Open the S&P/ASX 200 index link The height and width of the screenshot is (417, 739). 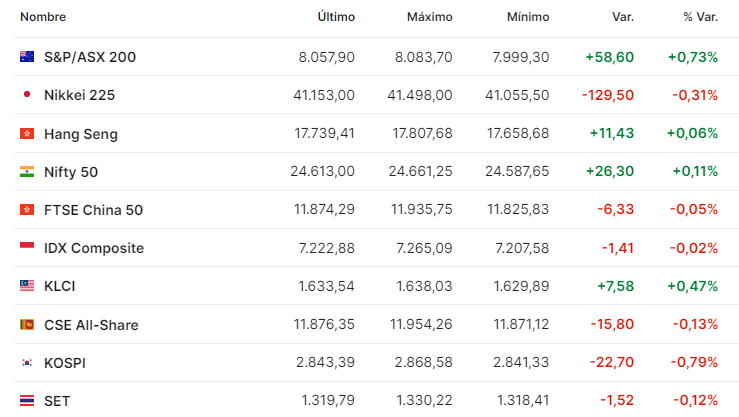click(90, 57)
